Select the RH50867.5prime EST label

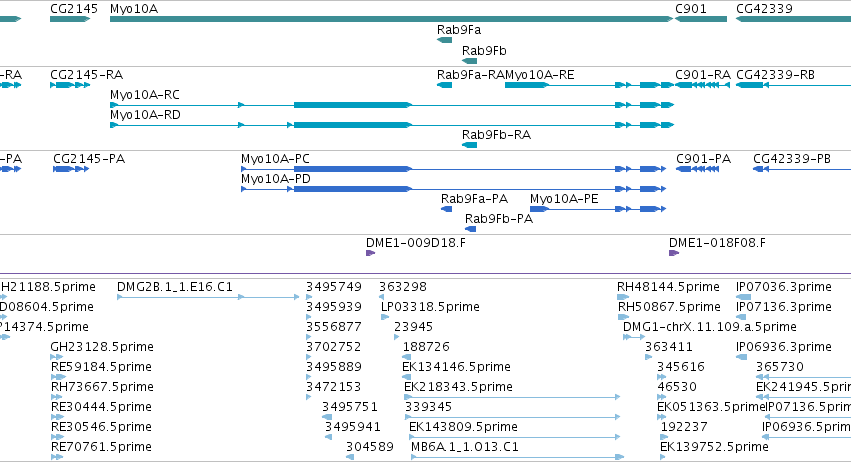pos(669,307)
